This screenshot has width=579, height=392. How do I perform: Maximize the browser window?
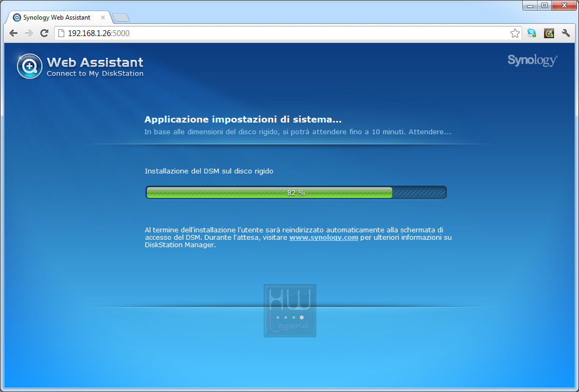545,5
